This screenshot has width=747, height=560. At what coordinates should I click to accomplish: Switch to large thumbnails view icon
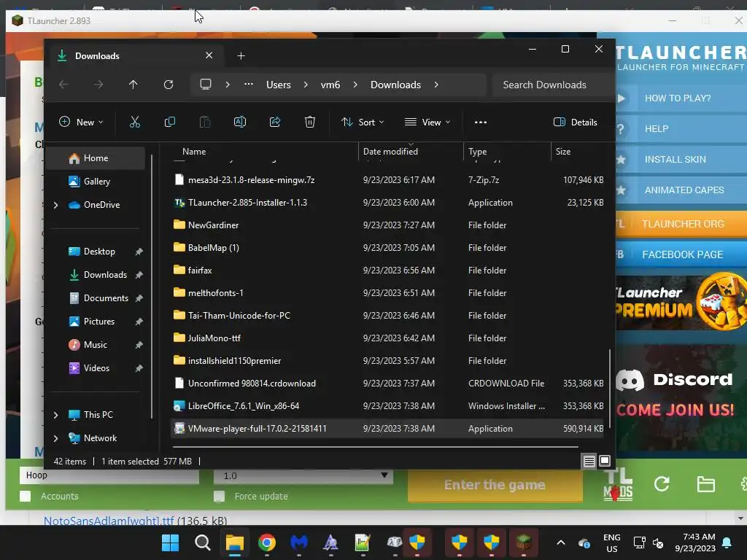pos(605,461)
